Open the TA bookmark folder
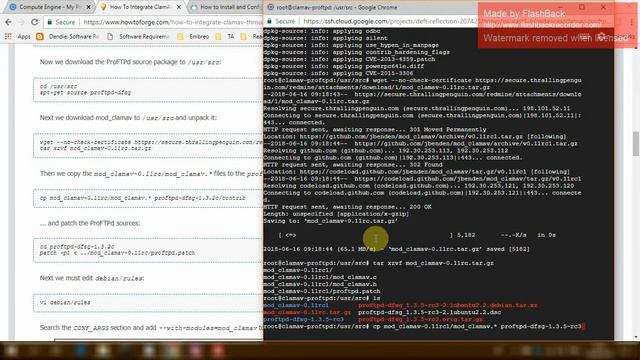This screenshot has height=360, width=640. [225, 36]
